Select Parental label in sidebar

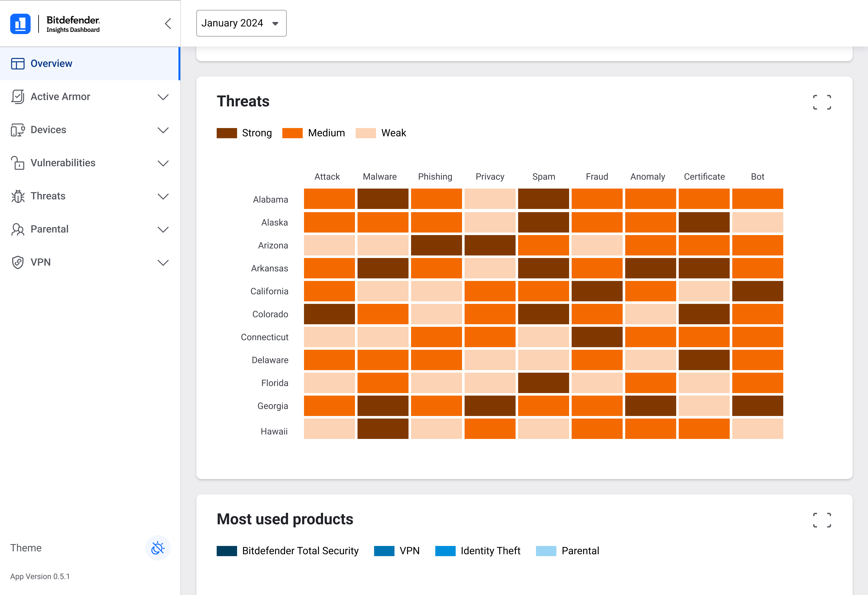(x=49, y=229)
